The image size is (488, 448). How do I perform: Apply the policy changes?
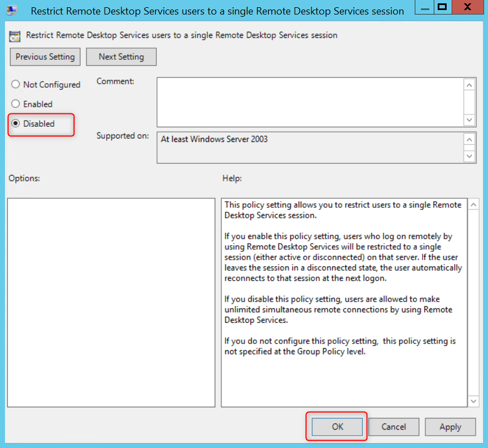[x=451, y=427]
